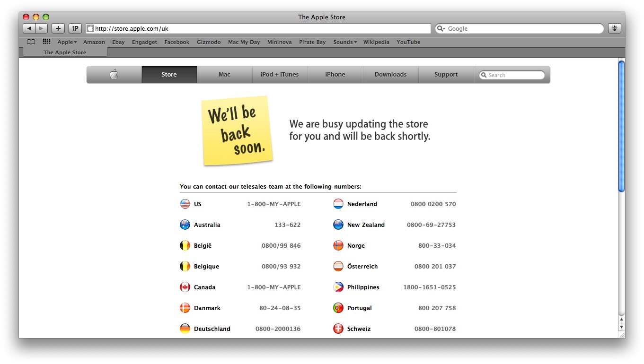Show Top Sites grid icon
644x364 pixels.
tap(46, 42)
